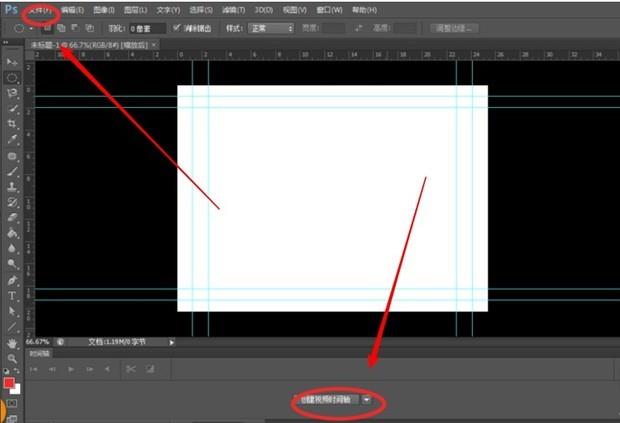The height and width of the screenshot is (423, 620).
Task: Select the Eyedropper tool
Action: click(x=12, y=140)
